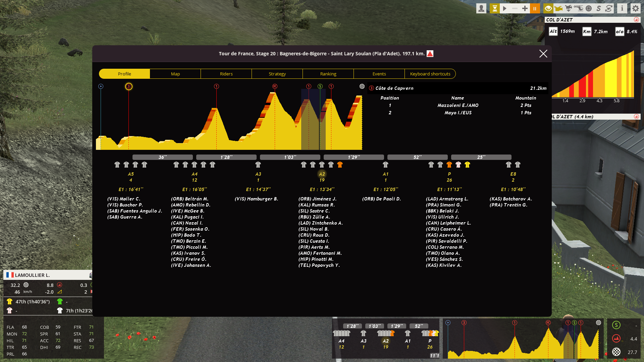644x362 pixels.
Task: Open the Strategy tab
Action: [277, 74]
